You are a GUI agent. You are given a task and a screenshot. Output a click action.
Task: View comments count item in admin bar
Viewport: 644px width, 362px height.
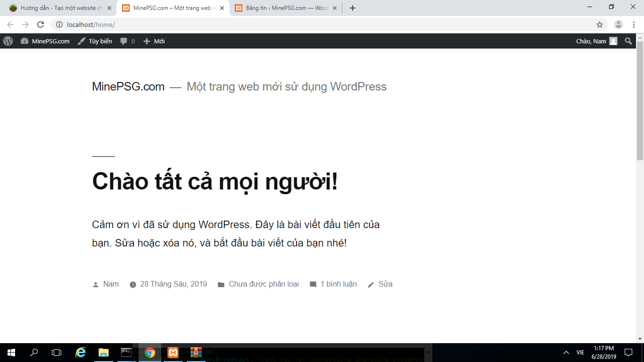coord(127,41)
